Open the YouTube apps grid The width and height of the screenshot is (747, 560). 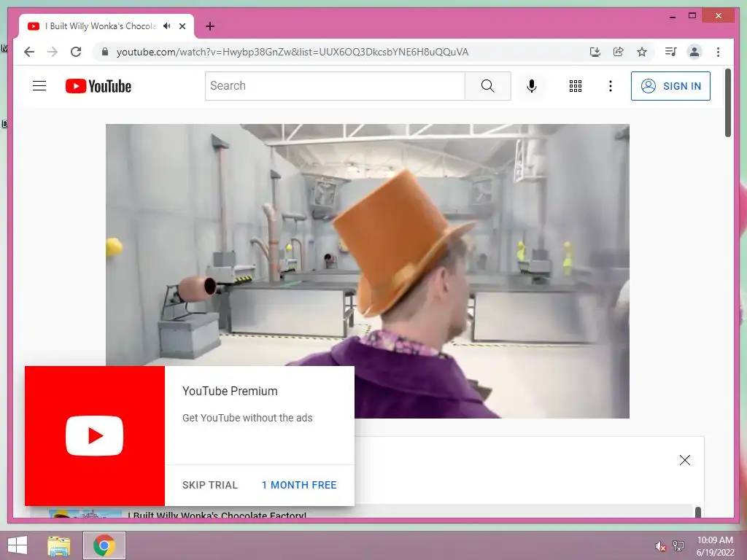(x=576, y=86)
